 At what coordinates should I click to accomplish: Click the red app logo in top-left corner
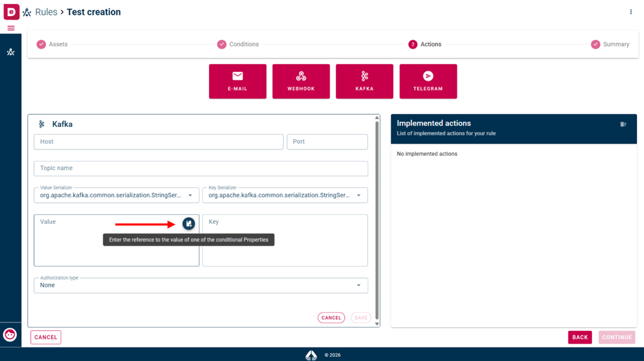pos(11,12)
